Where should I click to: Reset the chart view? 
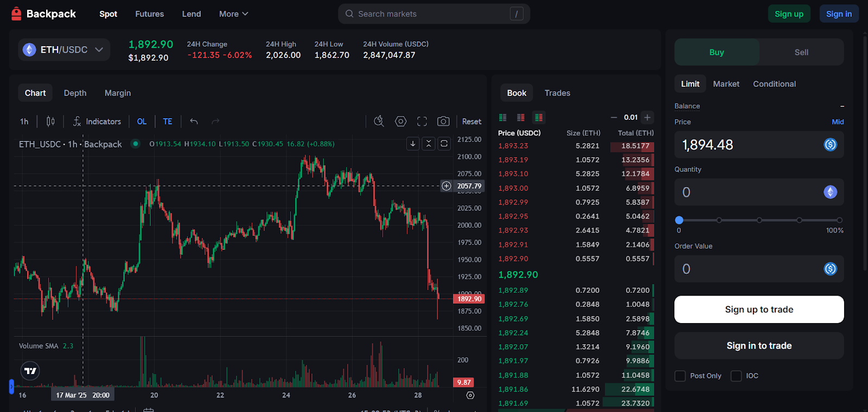pyautogui.click(x=471, y=121)
